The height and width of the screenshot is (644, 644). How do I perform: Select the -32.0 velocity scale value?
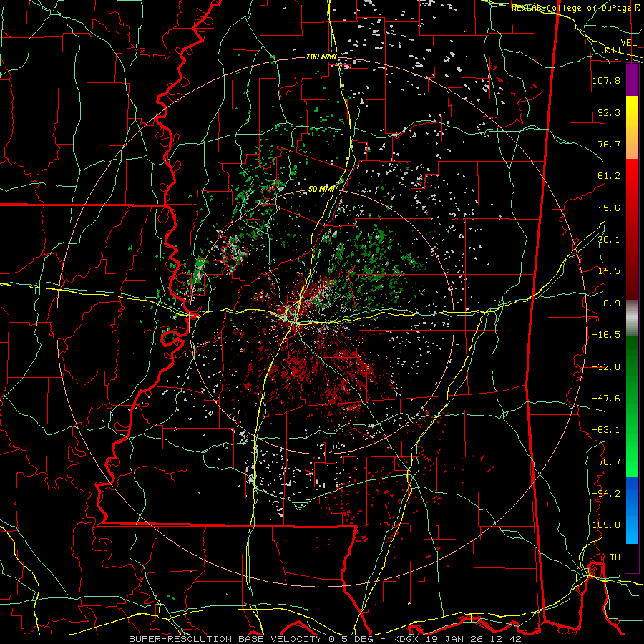606,366
